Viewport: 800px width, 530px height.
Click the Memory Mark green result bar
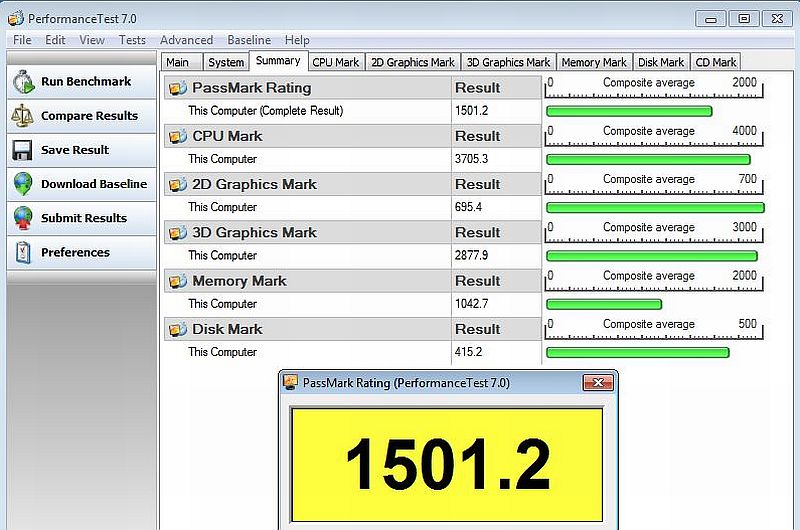click(604, 305)
